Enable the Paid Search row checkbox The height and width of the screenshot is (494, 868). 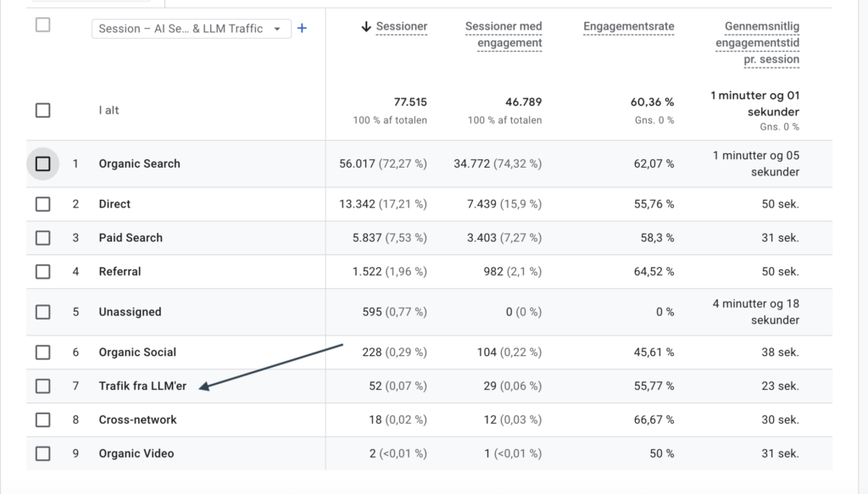click(42, 238)
